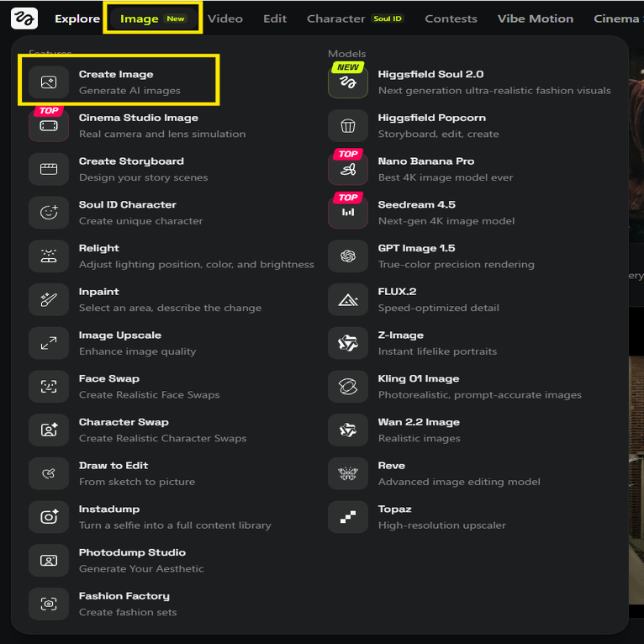Screen dimensions: 644x644
Task: Click the GPT Image 1.5 icon
Action: (348, 256)
